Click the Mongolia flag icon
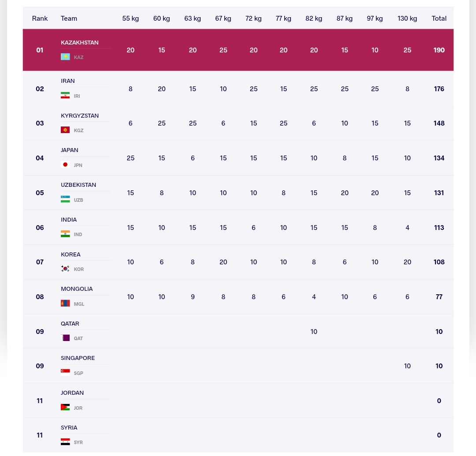The width and height of the screenshot is (476, 456). pos(65,304)
